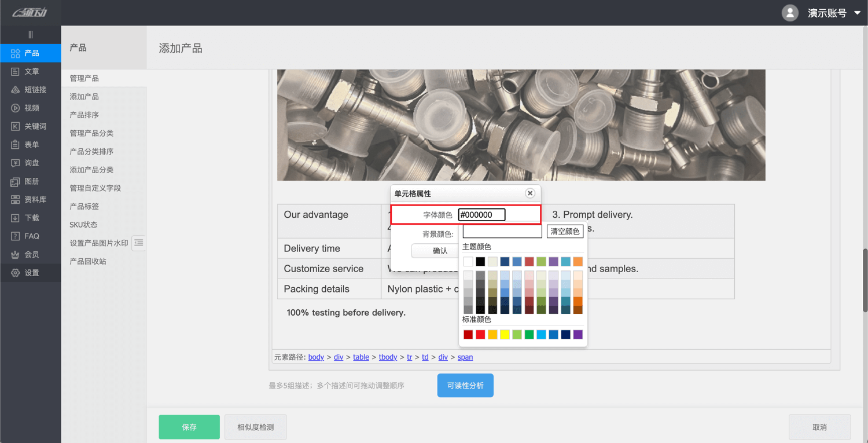Open 询盘 inquiries in sidebar

click(16, 163)
